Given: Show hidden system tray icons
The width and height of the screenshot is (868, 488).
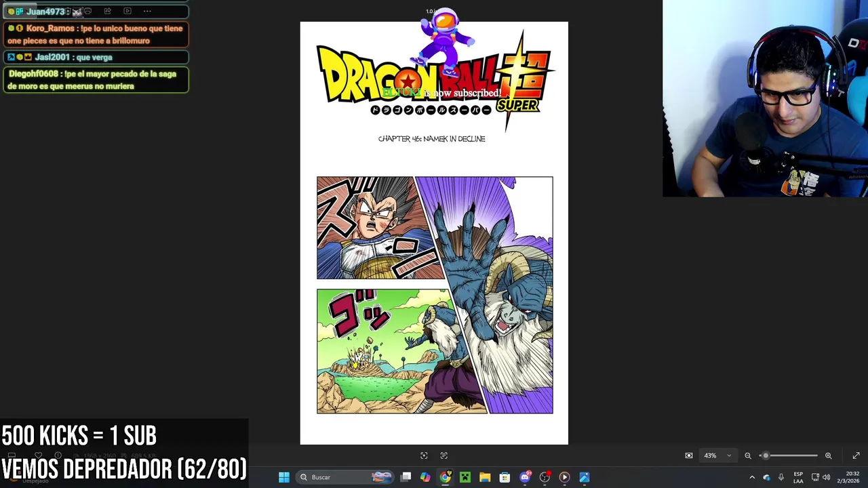Looking at the screenshot, I should [x=752, y=477].
